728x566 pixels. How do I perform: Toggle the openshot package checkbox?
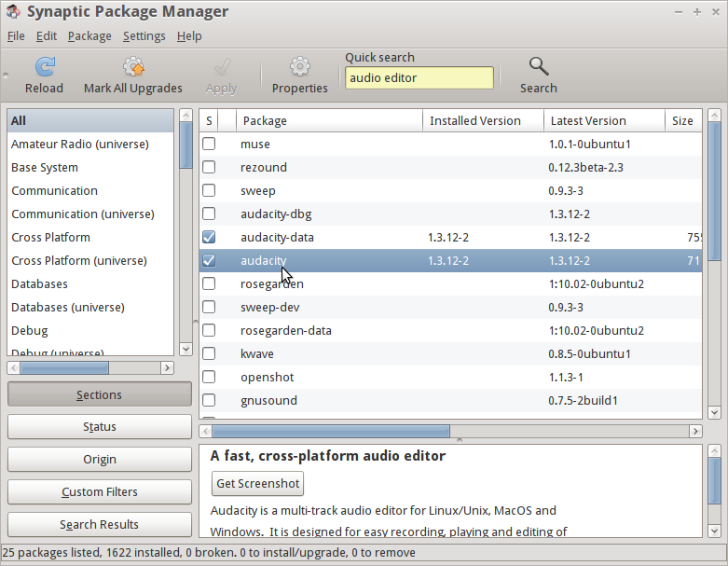(x=209, y=377)
